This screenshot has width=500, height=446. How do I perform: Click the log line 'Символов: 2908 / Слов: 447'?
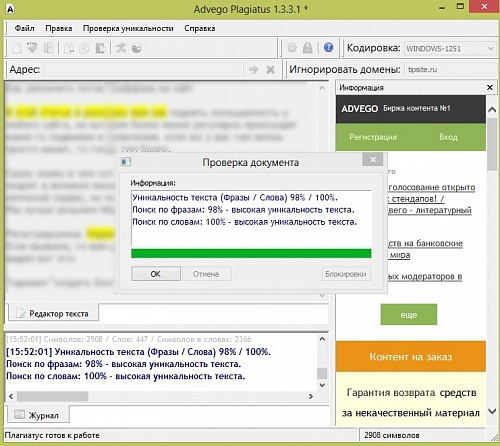(x=129, y=339)
